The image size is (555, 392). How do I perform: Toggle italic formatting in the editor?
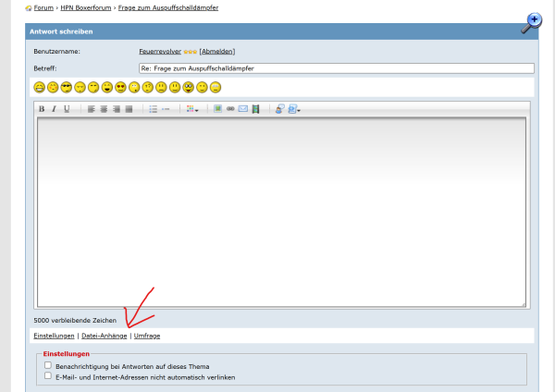(x=54, y=109)
